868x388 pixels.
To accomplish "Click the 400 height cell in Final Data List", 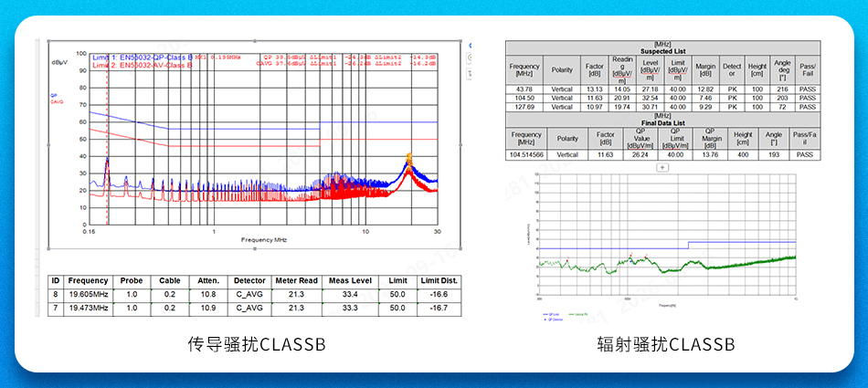I will (x=743, y=155).
